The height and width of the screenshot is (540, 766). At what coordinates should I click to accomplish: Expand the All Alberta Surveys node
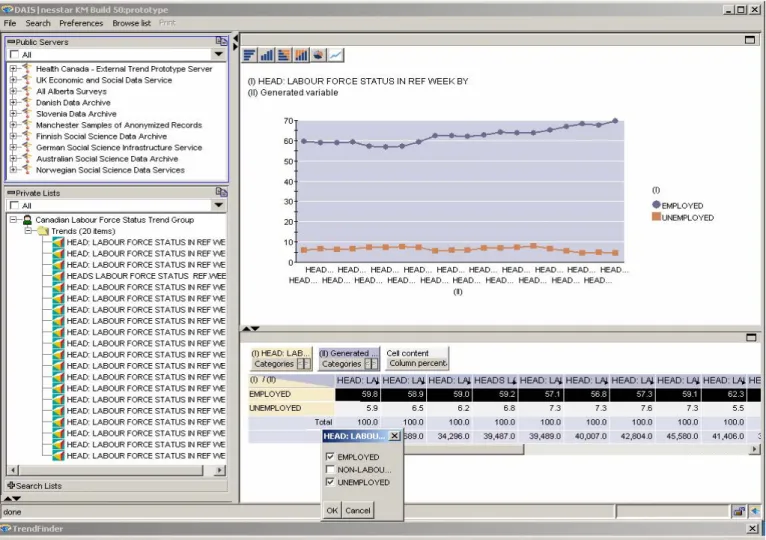[x=13, y=91]
